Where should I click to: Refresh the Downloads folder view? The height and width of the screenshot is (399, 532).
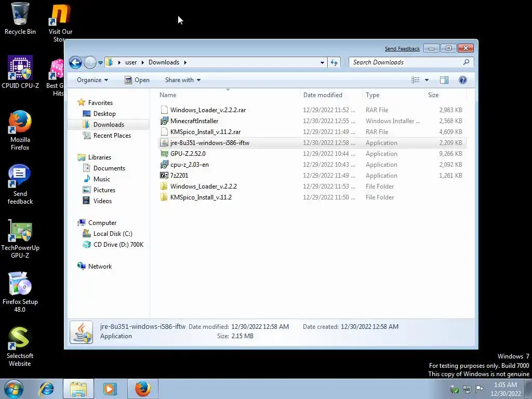click(334, 62)
